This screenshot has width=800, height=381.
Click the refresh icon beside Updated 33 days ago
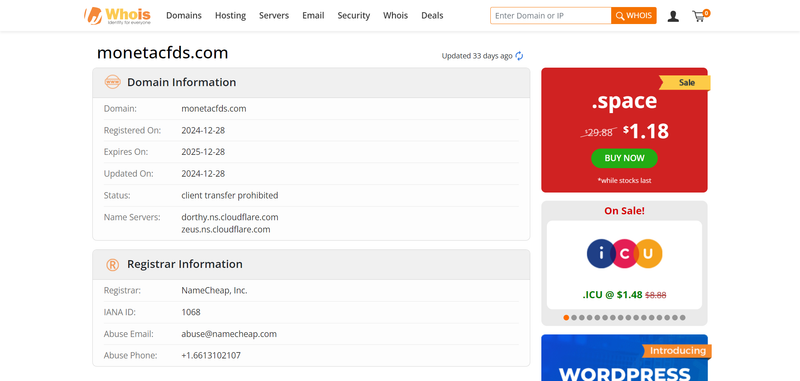[519, 56]
